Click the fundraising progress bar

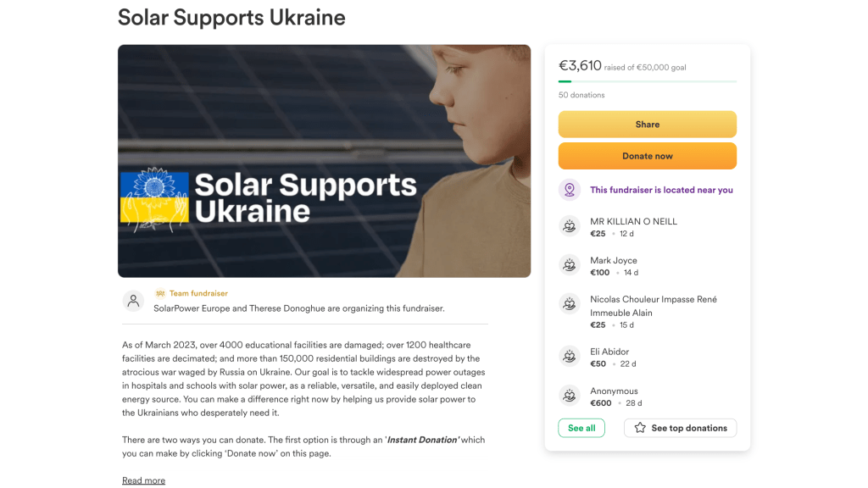[x=647, y=81]
